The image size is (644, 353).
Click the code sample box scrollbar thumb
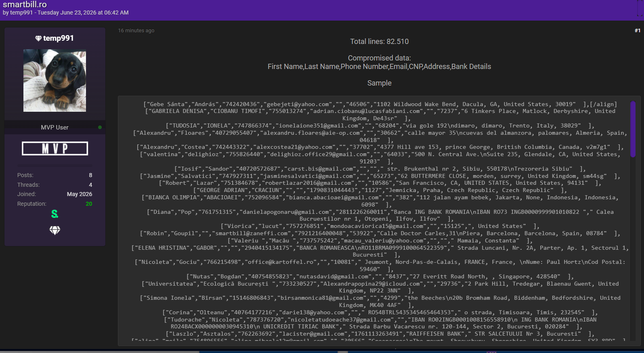(x=633, y=129)
